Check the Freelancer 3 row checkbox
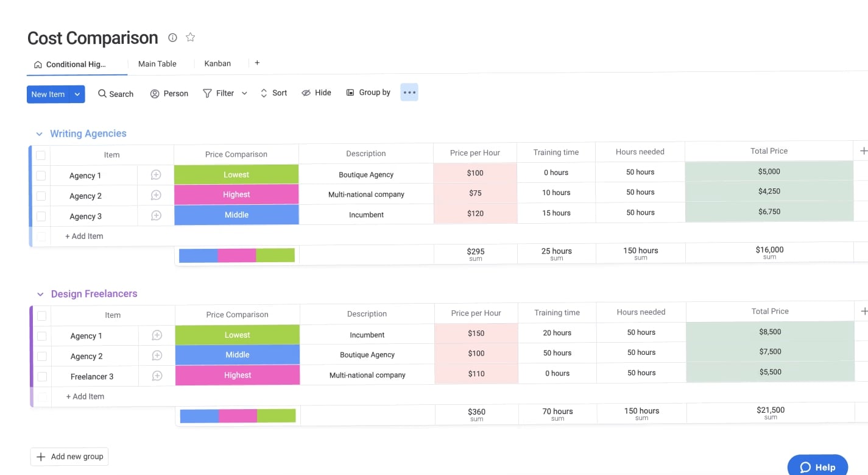This screenshot has width=868, height=475. [41, 376]
